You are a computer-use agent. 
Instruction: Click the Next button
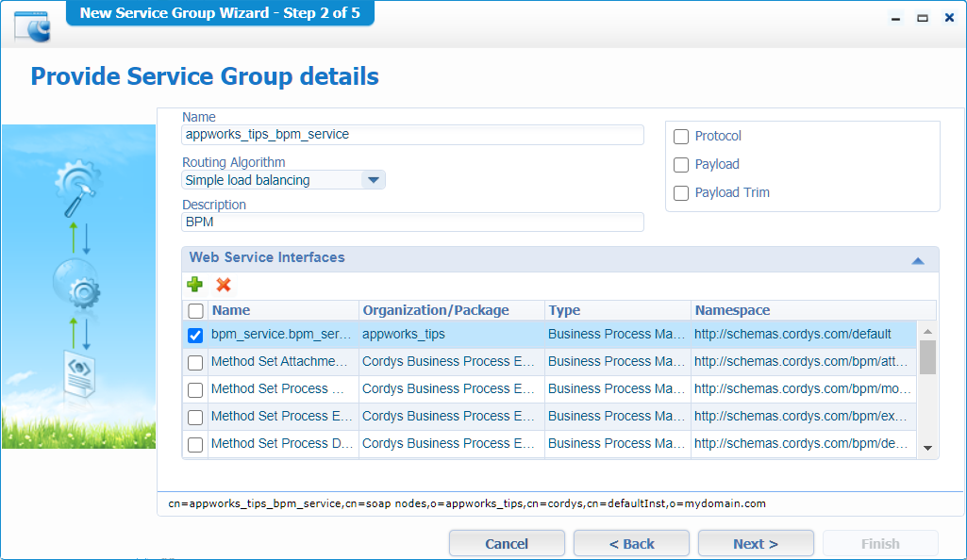756,544
